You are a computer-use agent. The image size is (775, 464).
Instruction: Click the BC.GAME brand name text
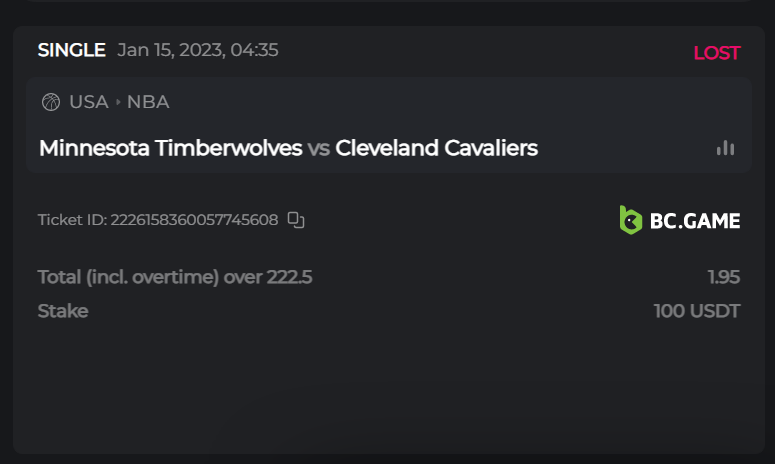pyautogui.click(x=695, y=221)
